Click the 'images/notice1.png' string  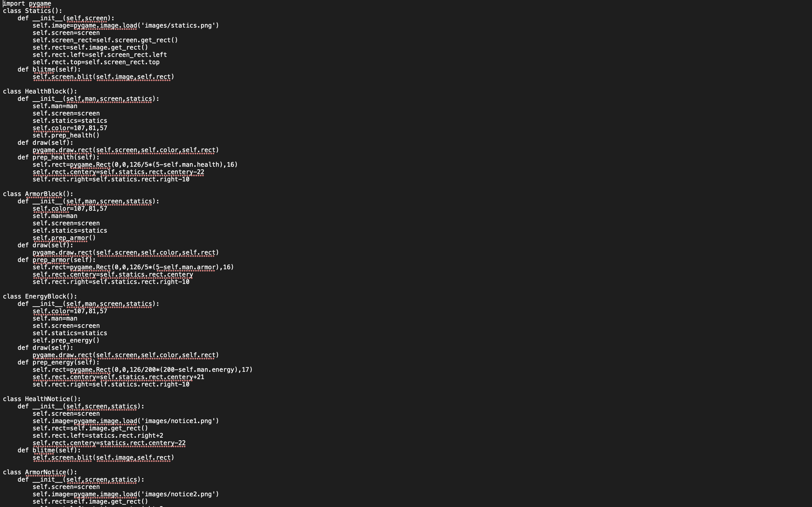point(178,421)
